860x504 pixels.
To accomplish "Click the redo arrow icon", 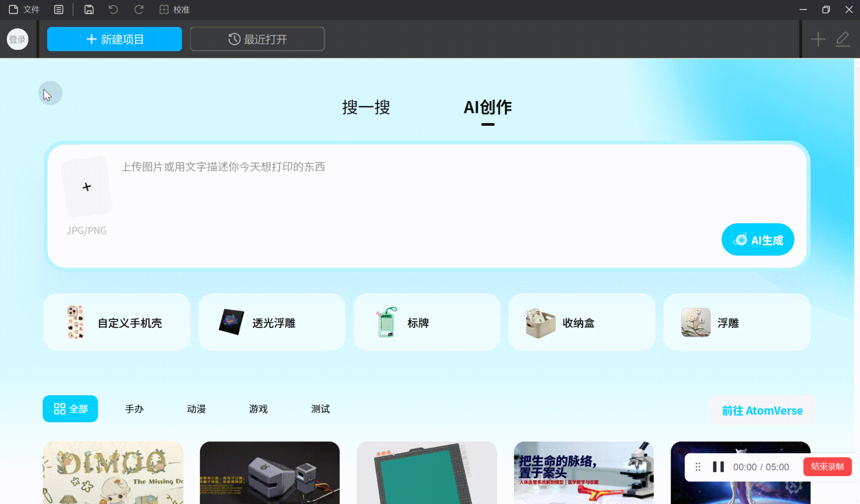I will tap(139, 10).
